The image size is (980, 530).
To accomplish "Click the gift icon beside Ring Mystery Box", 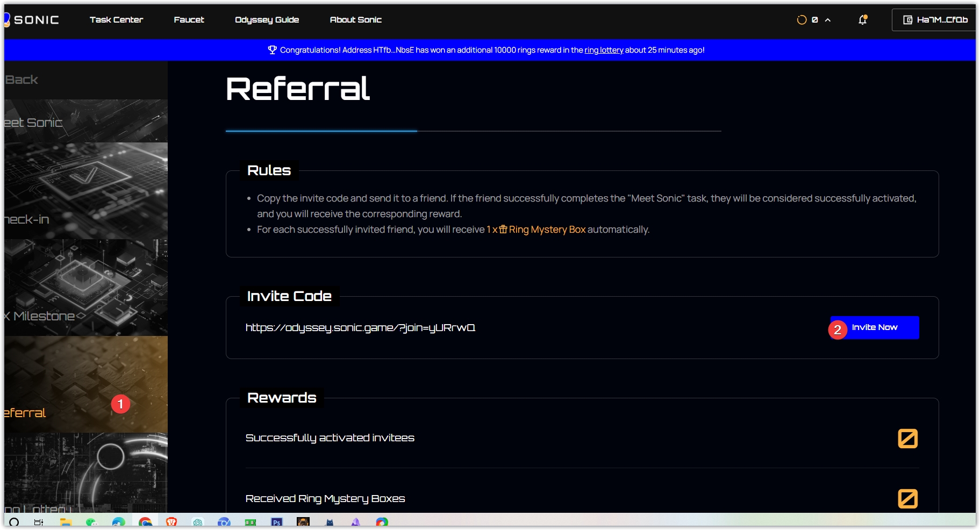I will (503, 230).
